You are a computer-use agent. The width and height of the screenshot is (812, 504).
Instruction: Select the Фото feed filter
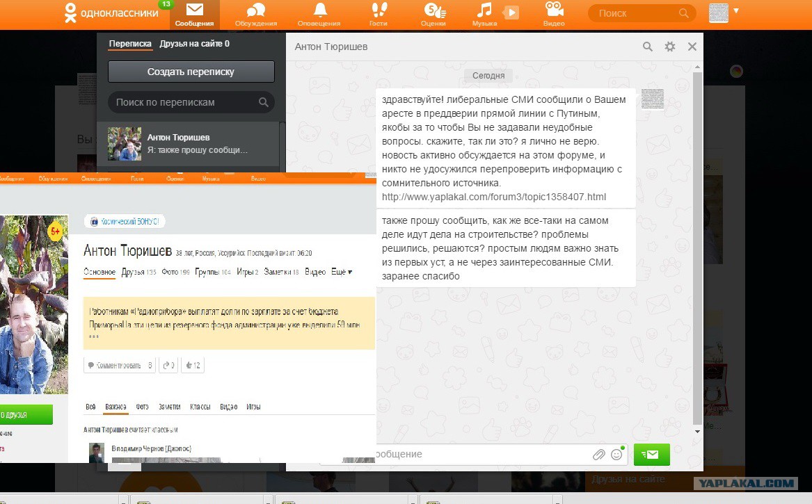click(x=143, y=407)
